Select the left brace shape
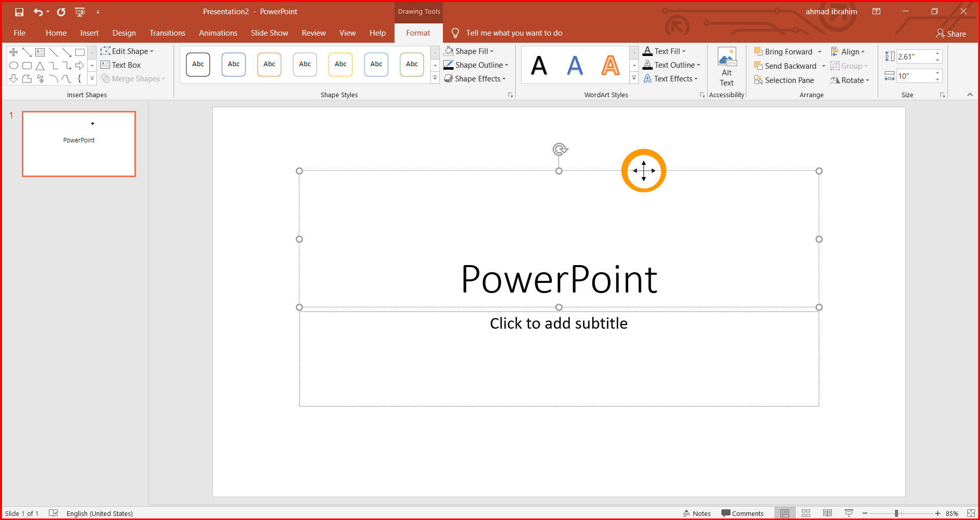The image size is (980, 520). pyautogui.click(x=80, y=79)
